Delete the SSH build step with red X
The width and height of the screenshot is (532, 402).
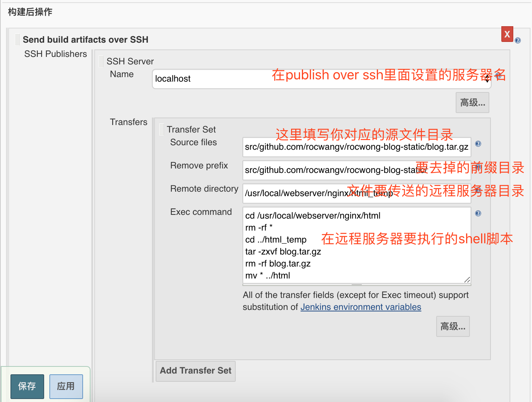(507, 34)
